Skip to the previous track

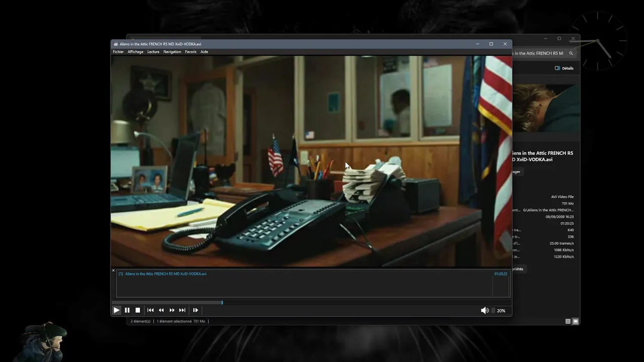pyautogui.click(x=150, y=310)
